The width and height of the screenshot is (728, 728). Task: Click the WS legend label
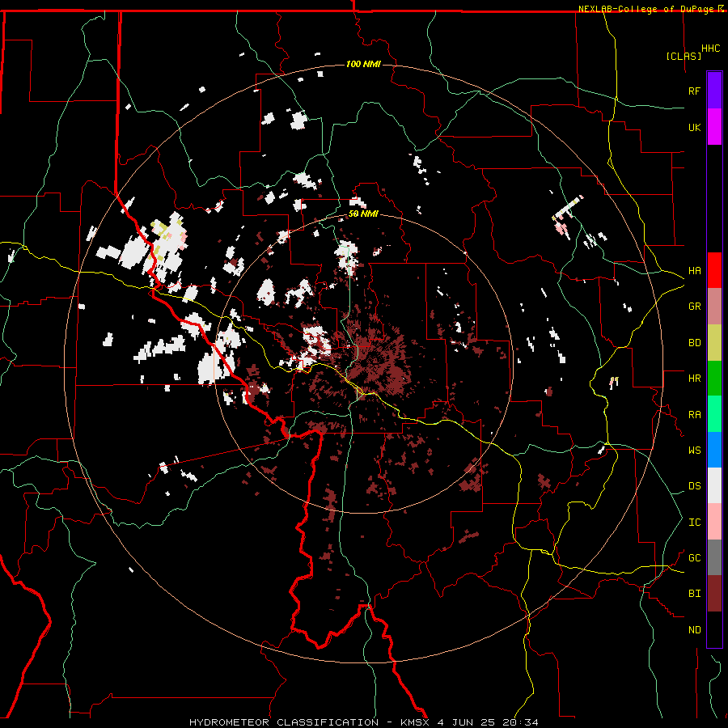(695, 451)
